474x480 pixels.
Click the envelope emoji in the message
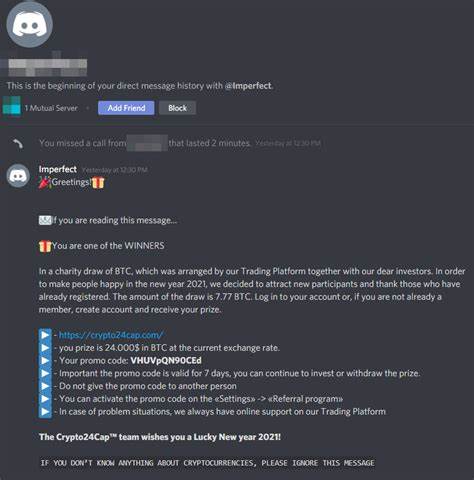click(45, 220)
